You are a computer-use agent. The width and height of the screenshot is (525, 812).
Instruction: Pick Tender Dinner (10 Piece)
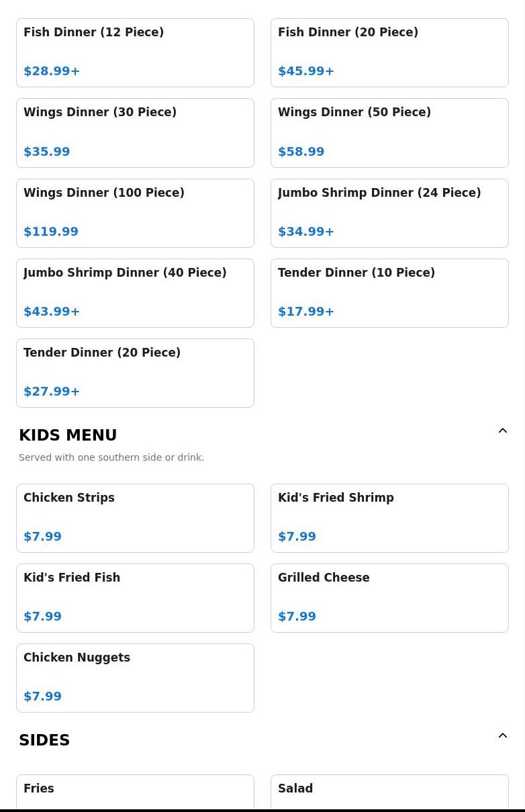pyautogui.click(x=389, y=293)
